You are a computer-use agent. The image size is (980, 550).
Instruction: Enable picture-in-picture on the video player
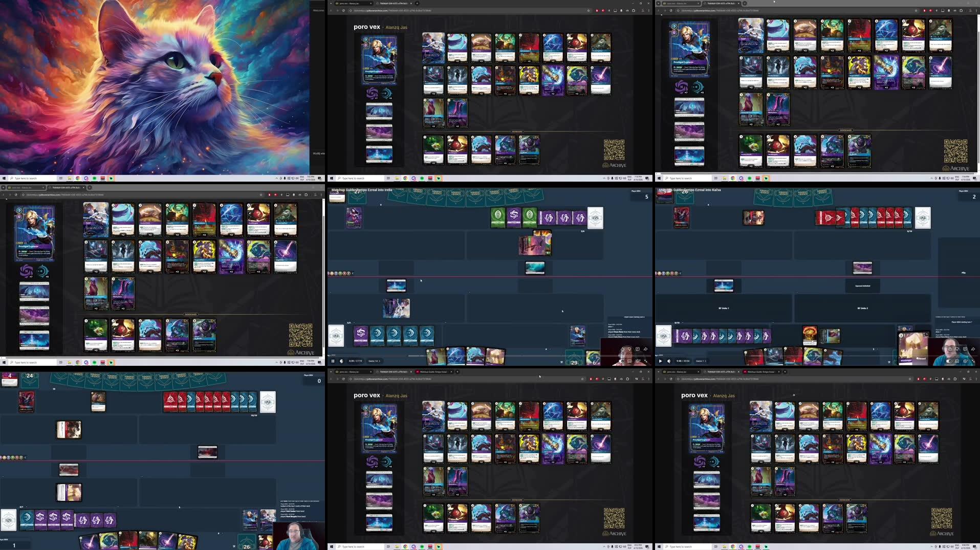click(641, 361)
